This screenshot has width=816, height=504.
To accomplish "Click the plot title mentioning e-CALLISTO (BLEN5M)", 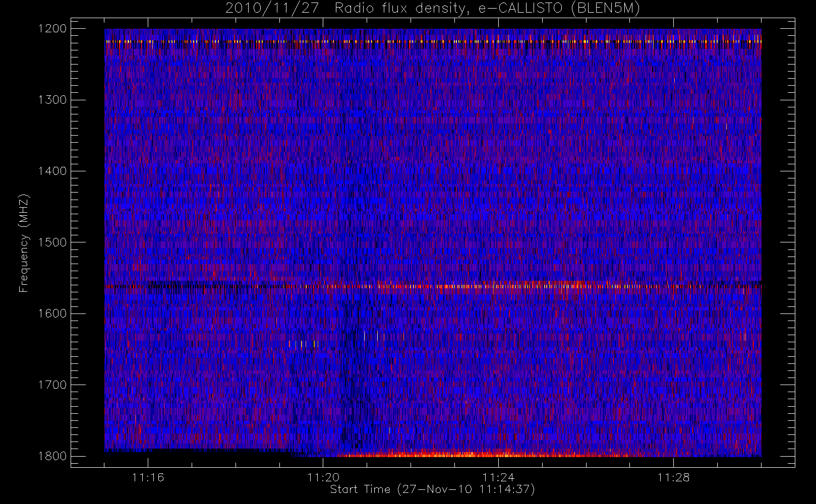I will pyautogui.click(x=432, y=9).
